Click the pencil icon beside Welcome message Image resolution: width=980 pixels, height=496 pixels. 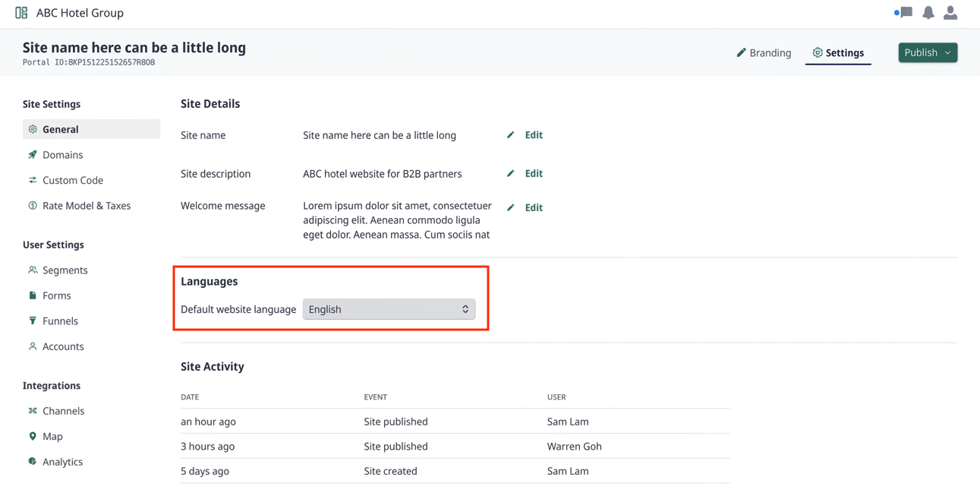511,207
